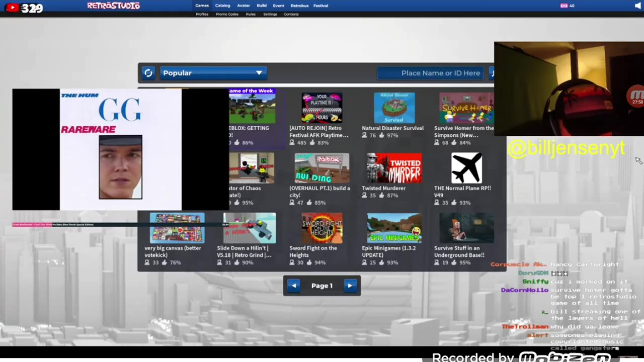
Task: Click the Retrobux balance icon
Action: pos(563,6)
